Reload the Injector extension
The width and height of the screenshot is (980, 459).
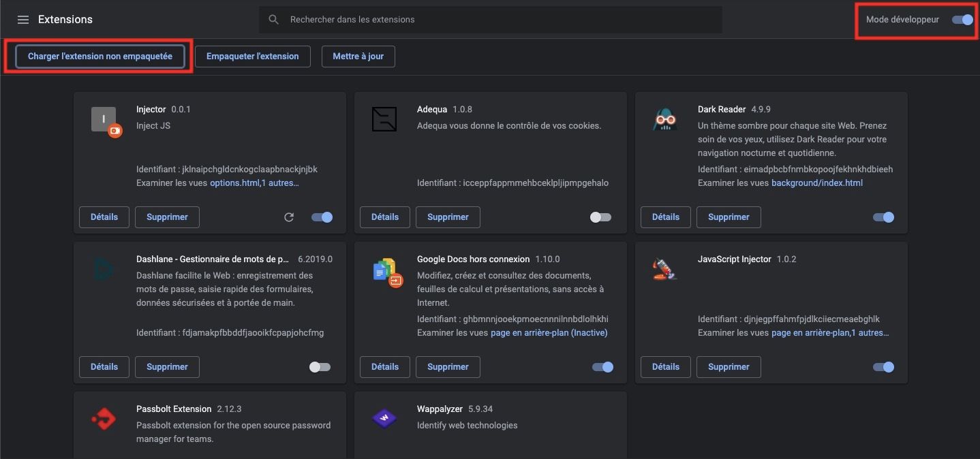point(289,217)
